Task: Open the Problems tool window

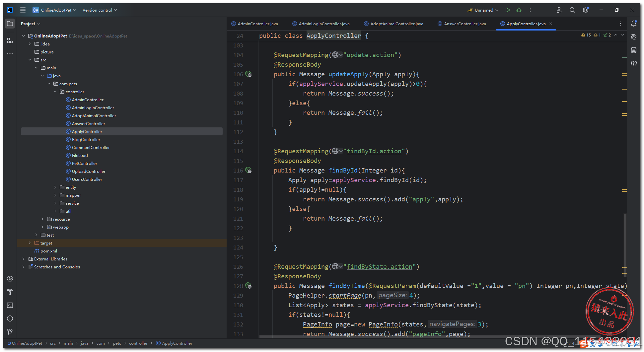Action: [x=10, y=318]
